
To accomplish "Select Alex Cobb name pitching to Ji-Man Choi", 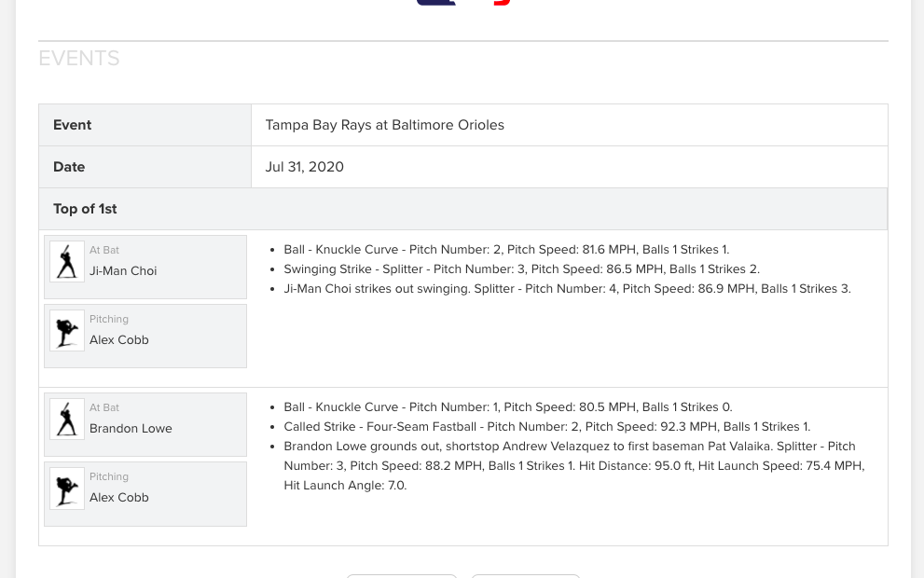I will point(119,340).
